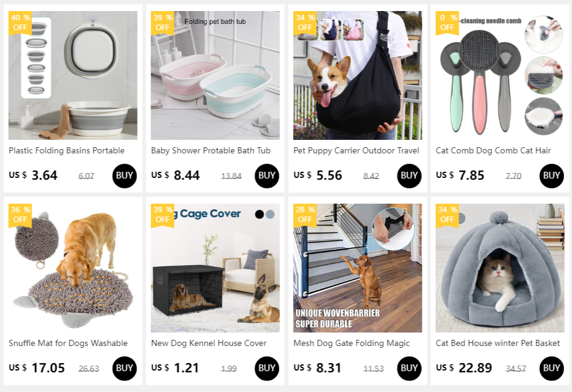This screenshot has width=572, height=392.
Task: Open the corgi carrier bag product image
Action: 357,75
